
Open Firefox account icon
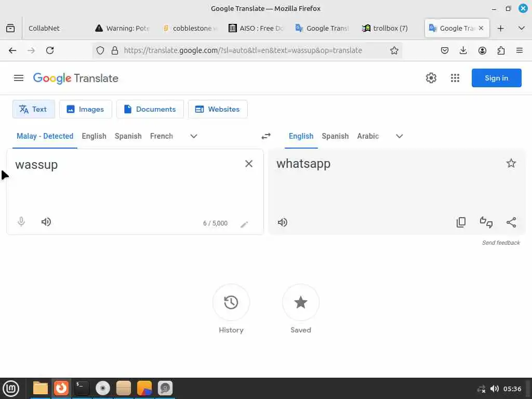tap(482, 50)
